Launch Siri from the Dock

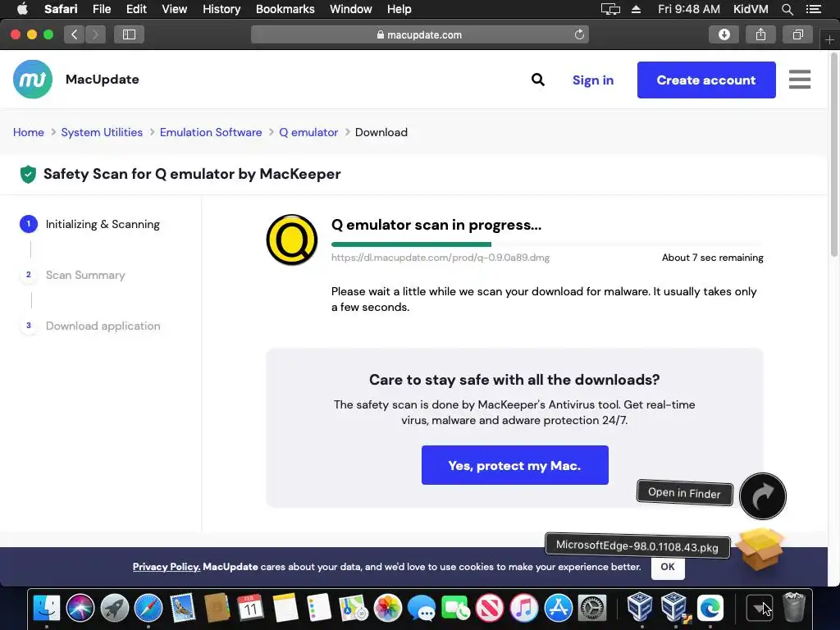(80, 608)
